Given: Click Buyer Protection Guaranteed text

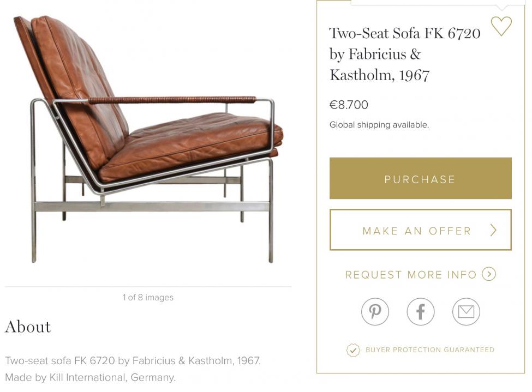Looking at the screenshot, I should (430, 350).
